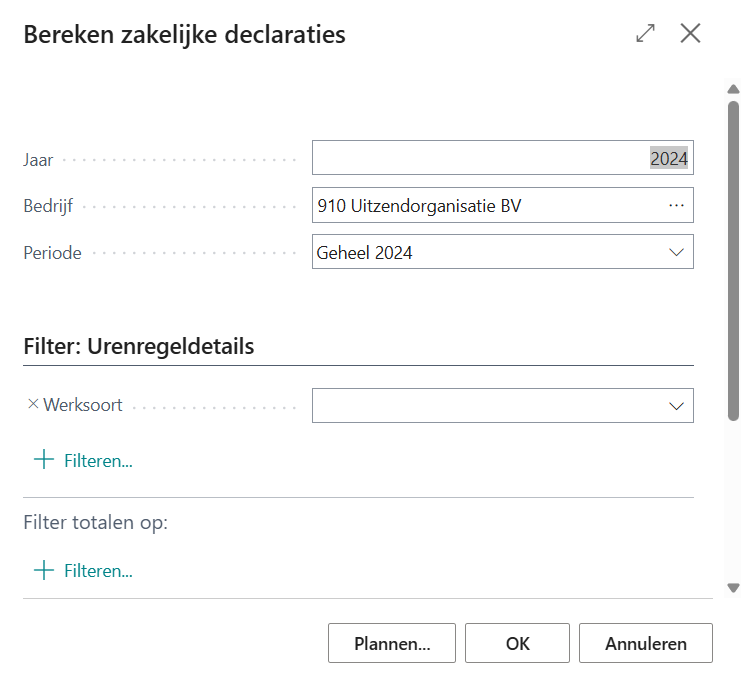Click plus icon under Filter: Urenregeldetails
Image resolution: width=741 pixels, height=681 pixels.
(x=44, y=460)
